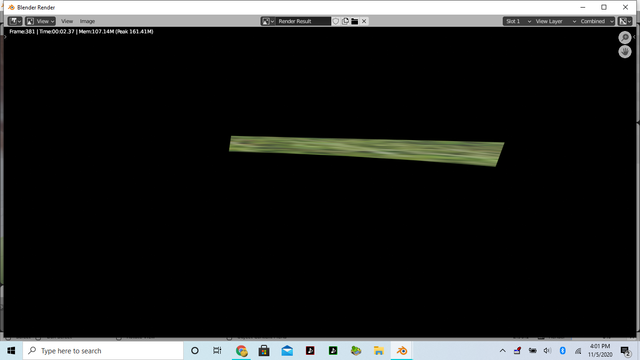The width and height of the screenshot is (640, 360).
Task: Open the display channels dropdown
Action: click(x=625, y=21)
